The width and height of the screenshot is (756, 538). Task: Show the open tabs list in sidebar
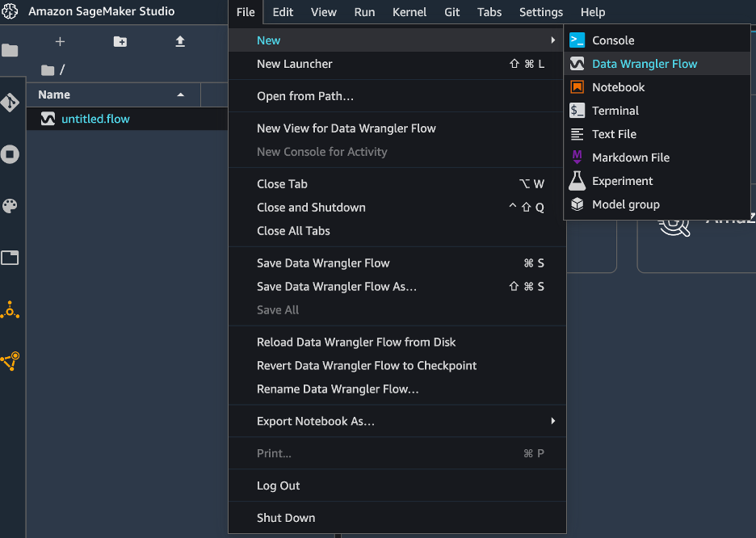pyautogui.click(x=10, y=258)
